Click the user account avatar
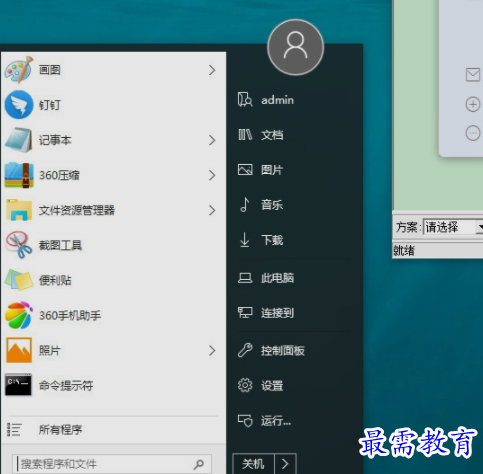Screen dimensions: 483x474 point(295,47)
